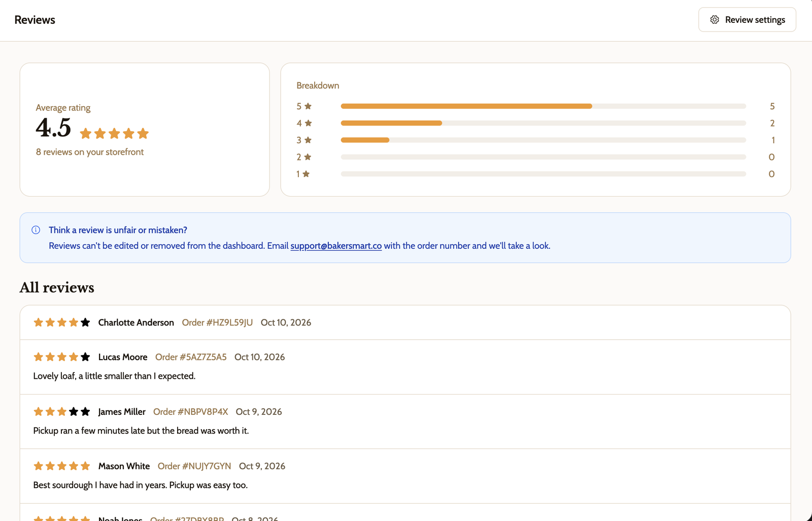812x521 pixels.
Task: Open Order #5AZ7Z5A5
Action: (x=191, y=357)
